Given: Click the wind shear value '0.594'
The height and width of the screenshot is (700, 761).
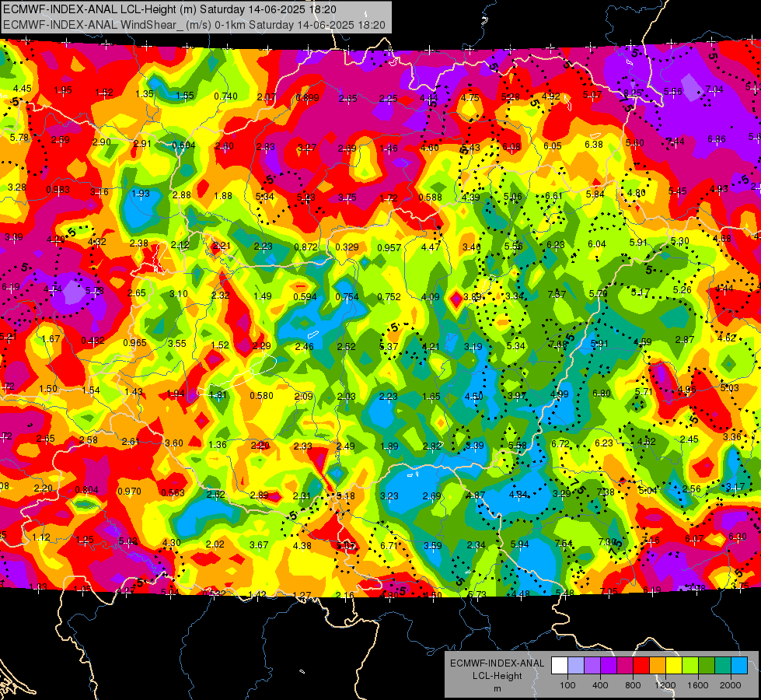Looking at the screenshot, I should [x=305, y=297].
